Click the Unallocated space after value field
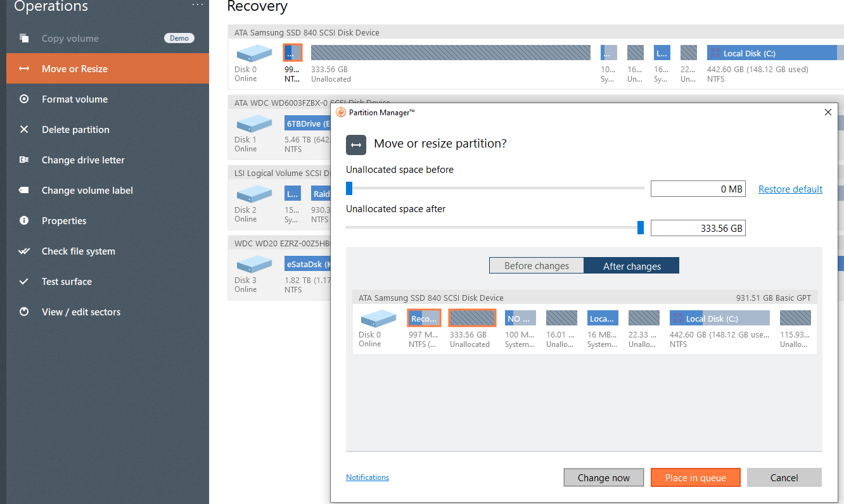This screenshot has height=504, width=844. [x=698, y=227]
